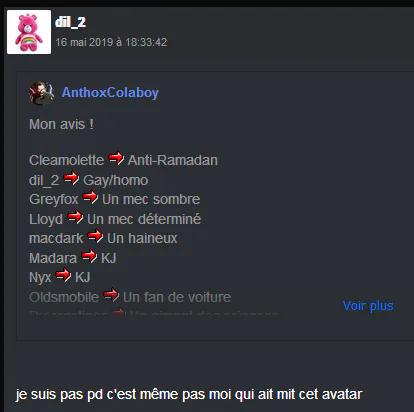Click the red arrow after Greyfox
Viewport: 414px width, 412px height.
[90, 197]
